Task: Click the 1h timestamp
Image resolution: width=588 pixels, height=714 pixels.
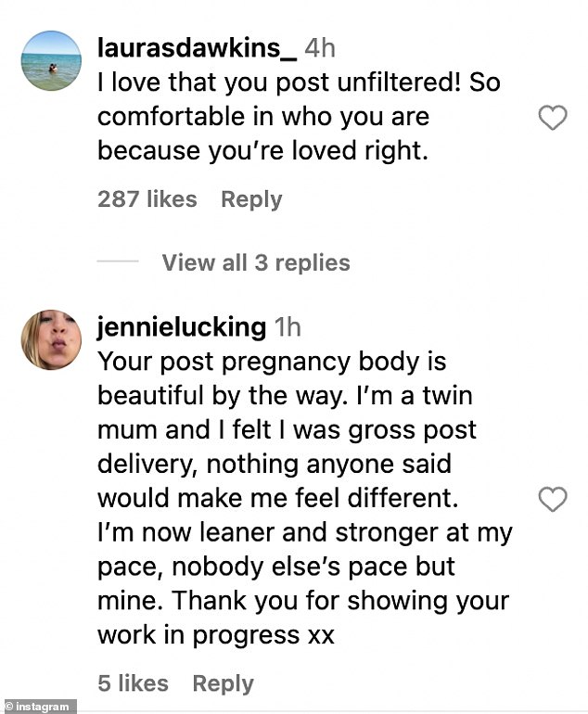Action: point(288,327)
